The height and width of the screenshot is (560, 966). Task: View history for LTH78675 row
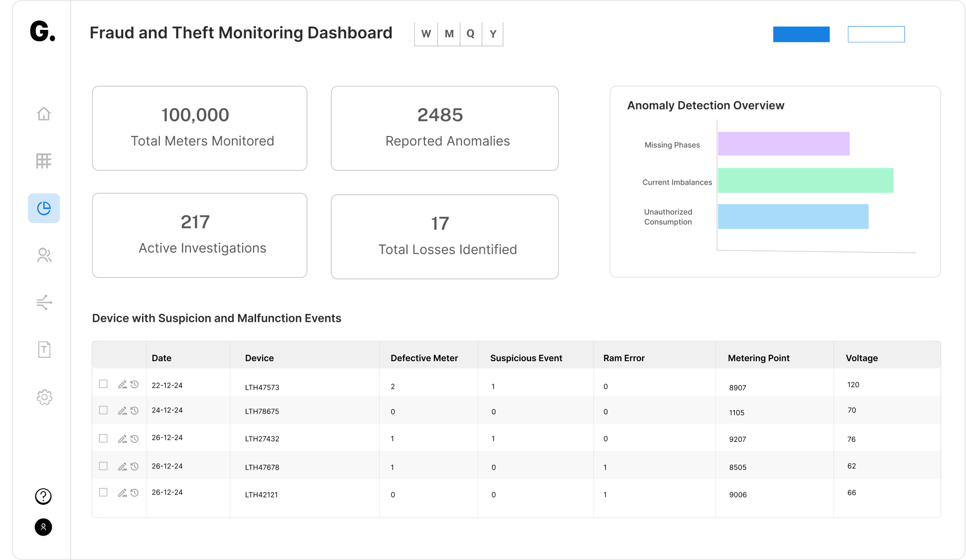[135, 411]
